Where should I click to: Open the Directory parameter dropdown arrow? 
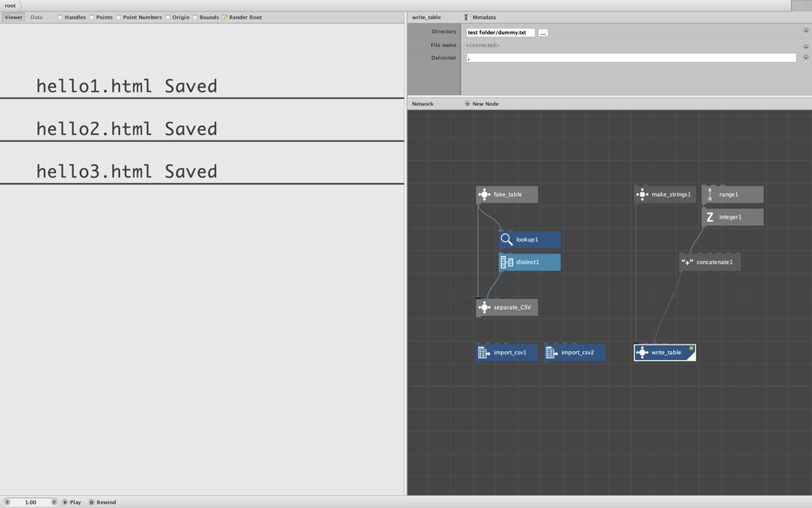coord(806,31)
